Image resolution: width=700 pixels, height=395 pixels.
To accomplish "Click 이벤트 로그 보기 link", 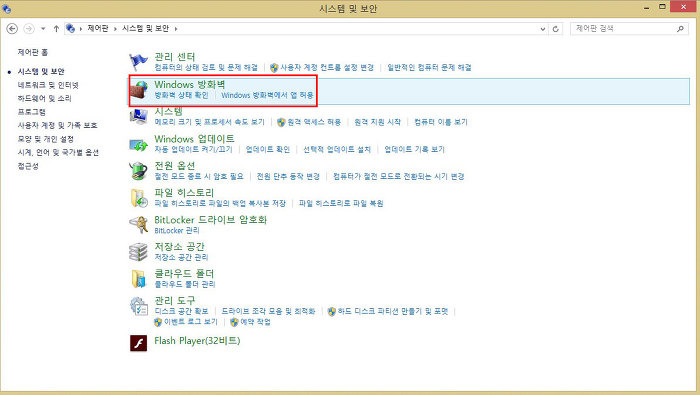I will [191, 322].
